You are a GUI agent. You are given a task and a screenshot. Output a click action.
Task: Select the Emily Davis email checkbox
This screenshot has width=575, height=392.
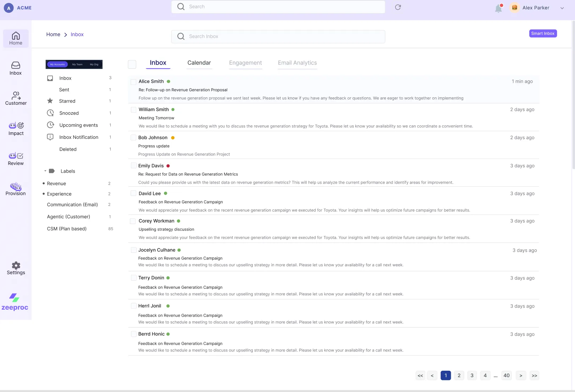pos(133,166)
